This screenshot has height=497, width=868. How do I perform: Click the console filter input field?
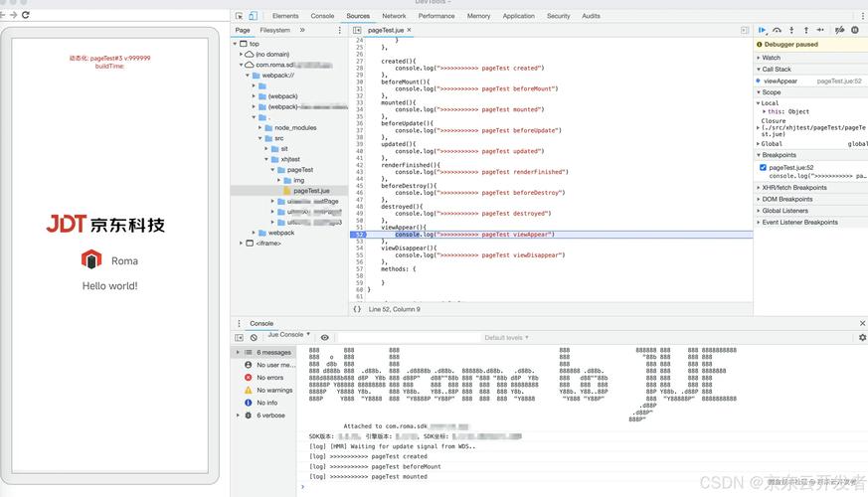tap(408, 338)
